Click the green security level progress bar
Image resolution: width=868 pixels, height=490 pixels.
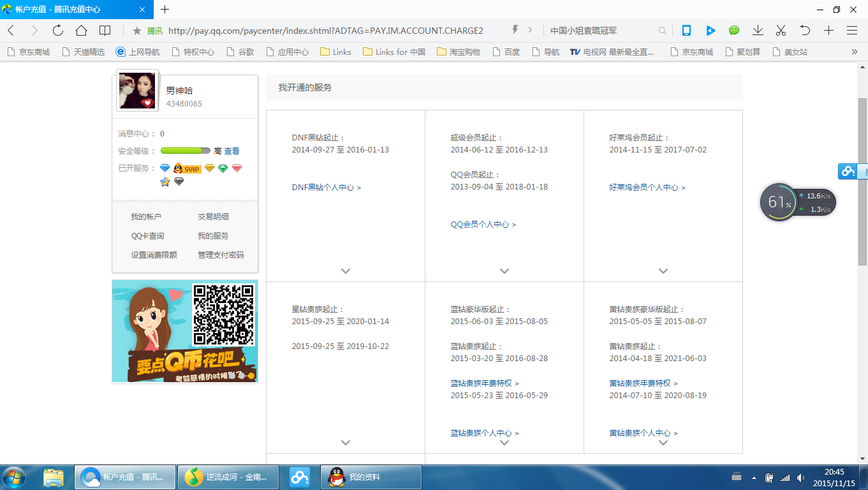coord(186,151)
